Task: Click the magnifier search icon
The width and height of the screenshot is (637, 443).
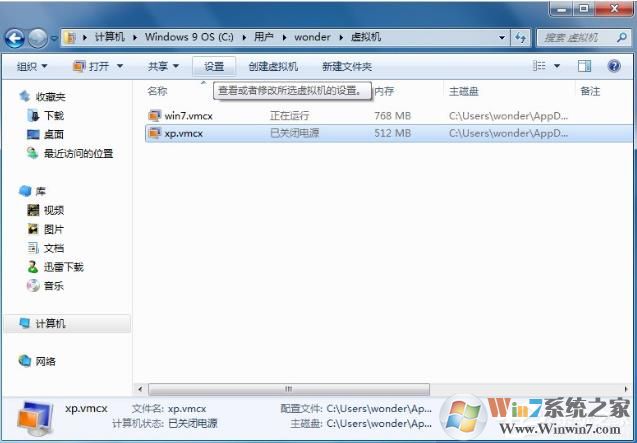Action: (x=622, y=38)
